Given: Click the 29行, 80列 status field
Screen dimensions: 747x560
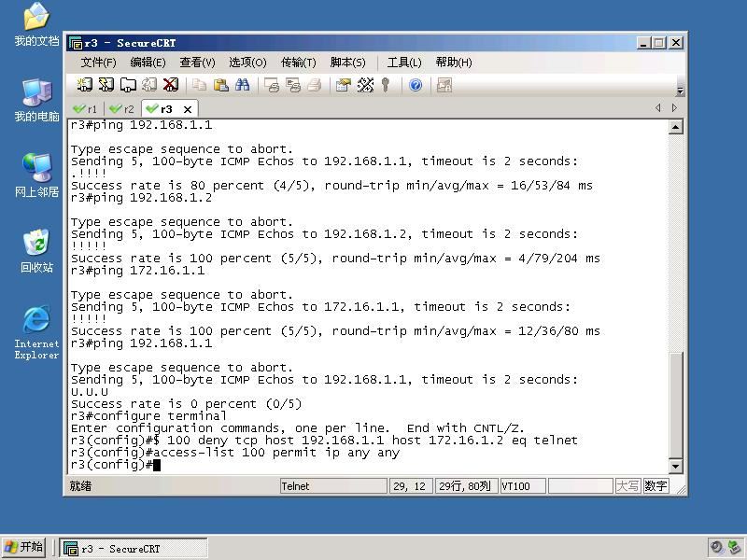Looking at the screenshot, I should click(x=466, y=486).
